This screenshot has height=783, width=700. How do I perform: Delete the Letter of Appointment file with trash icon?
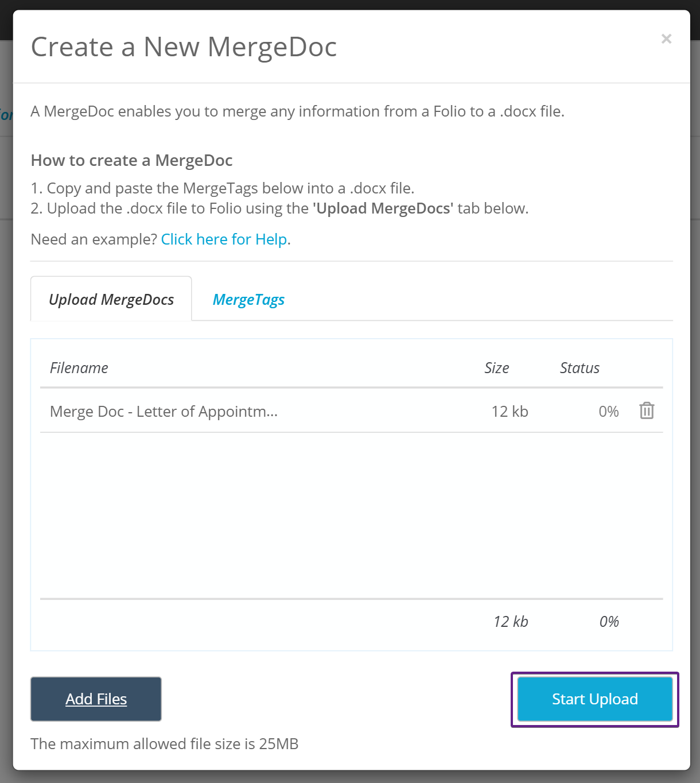coord(647,411)
